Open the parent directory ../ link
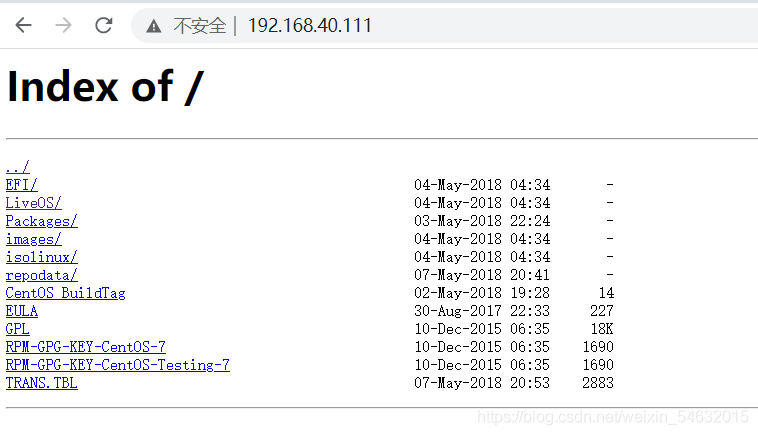The image size is (758, 435). [17, 167]
